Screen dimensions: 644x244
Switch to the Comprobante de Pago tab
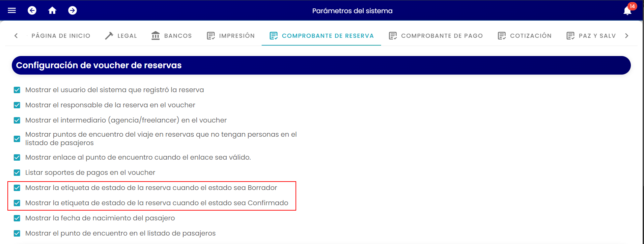pos(436,36)
